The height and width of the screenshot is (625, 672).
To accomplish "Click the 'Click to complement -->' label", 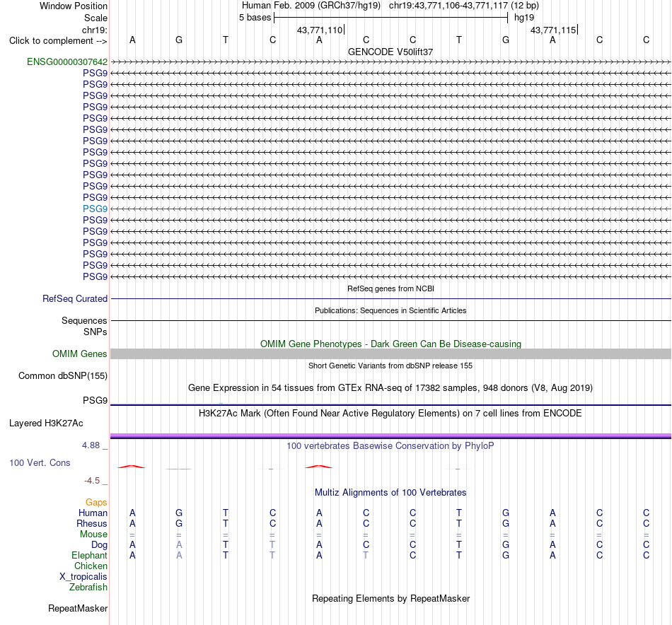I will click(58, 41).
